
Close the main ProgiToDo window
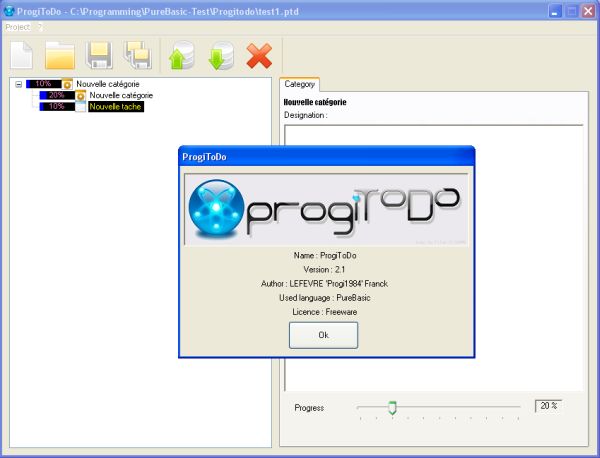(589, 11)
